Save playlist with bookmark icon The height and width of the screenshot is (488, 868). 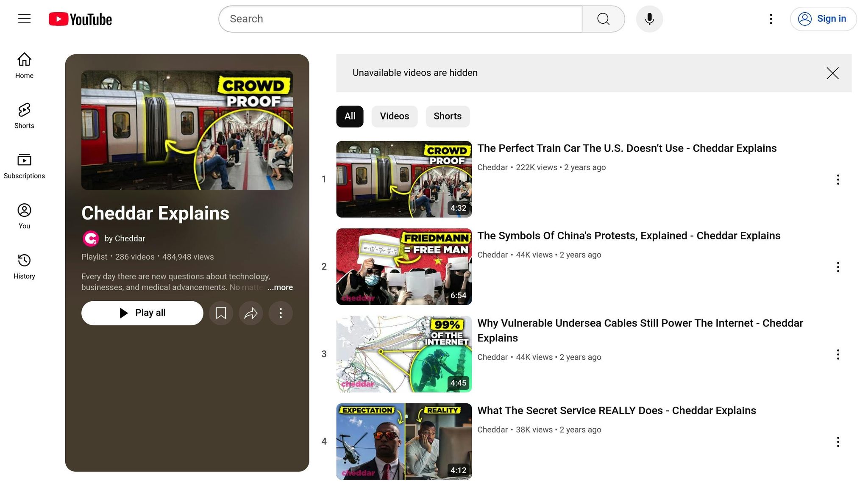221,313
